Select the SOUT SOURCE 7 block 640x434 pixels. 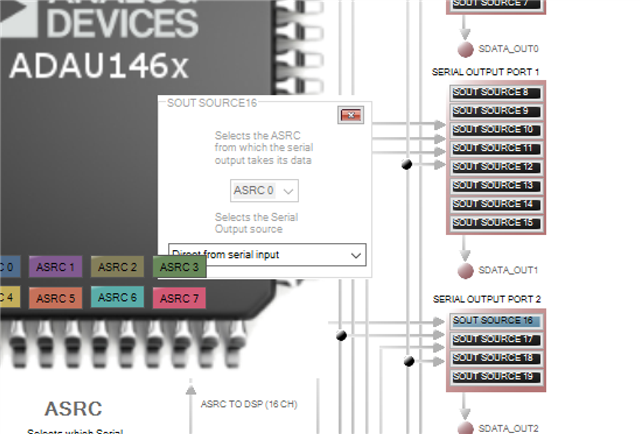496,4
